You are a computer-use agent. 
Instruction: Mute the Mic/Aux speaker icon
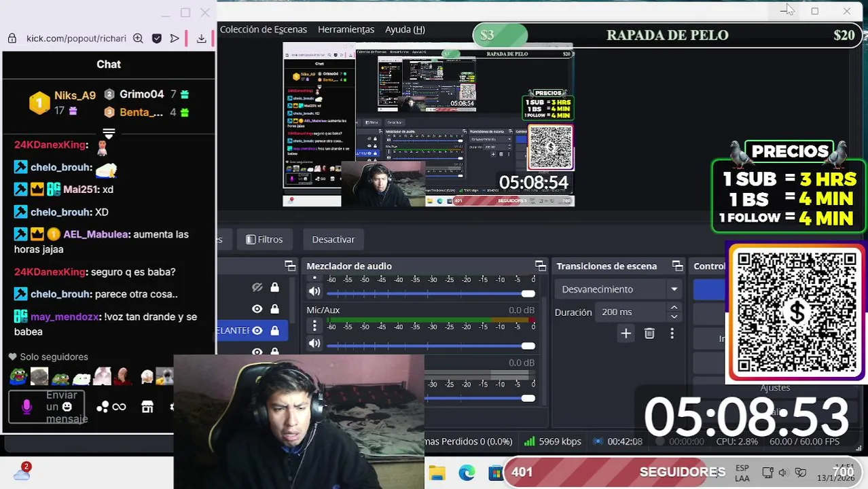pos(314,344)
